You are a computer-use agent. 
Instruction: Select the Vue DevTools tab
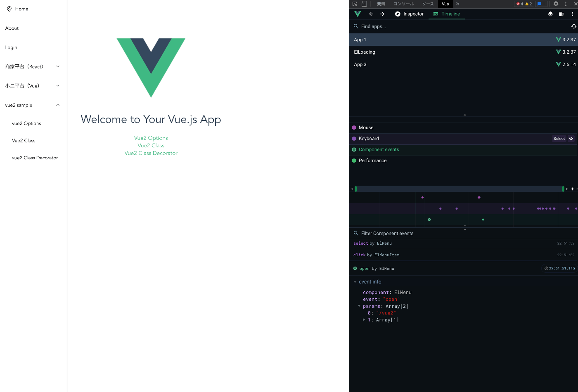[x=445, y=4]
